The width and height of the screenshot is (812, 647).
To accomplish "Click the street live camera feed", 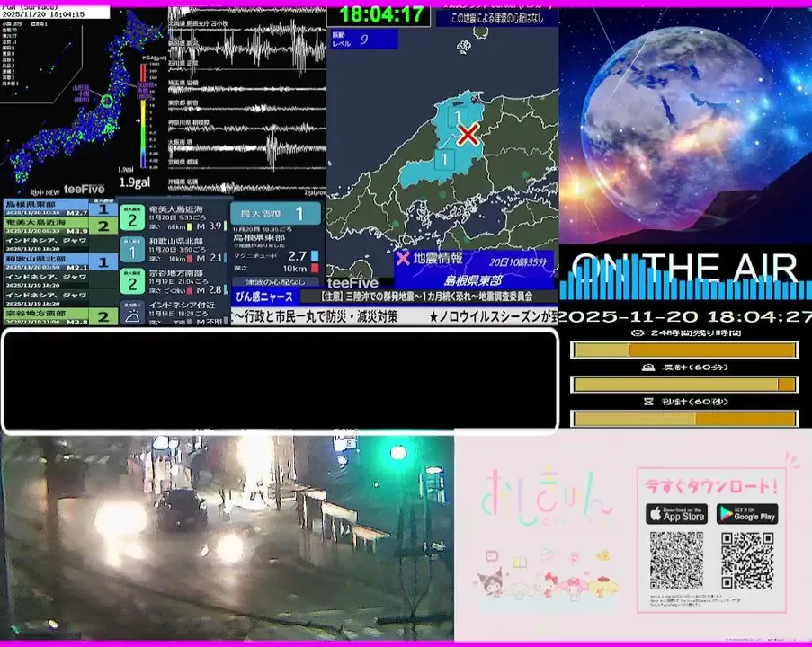I will [x=227, y=537].
